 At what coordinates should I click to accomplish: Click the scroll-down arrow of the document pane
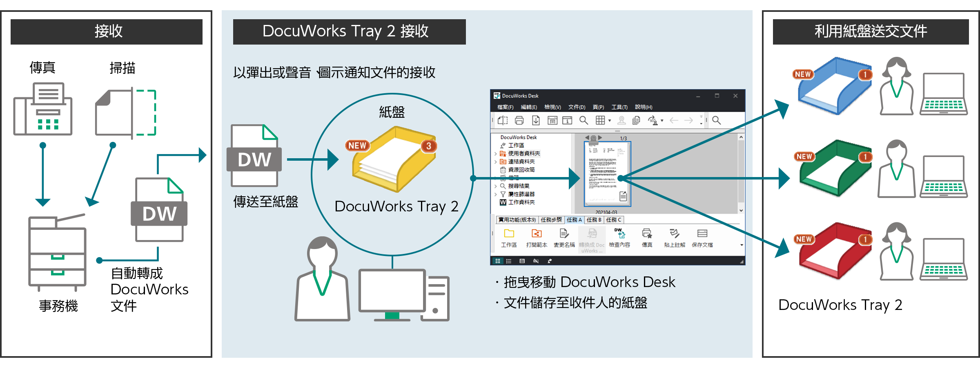pos(741,211)
